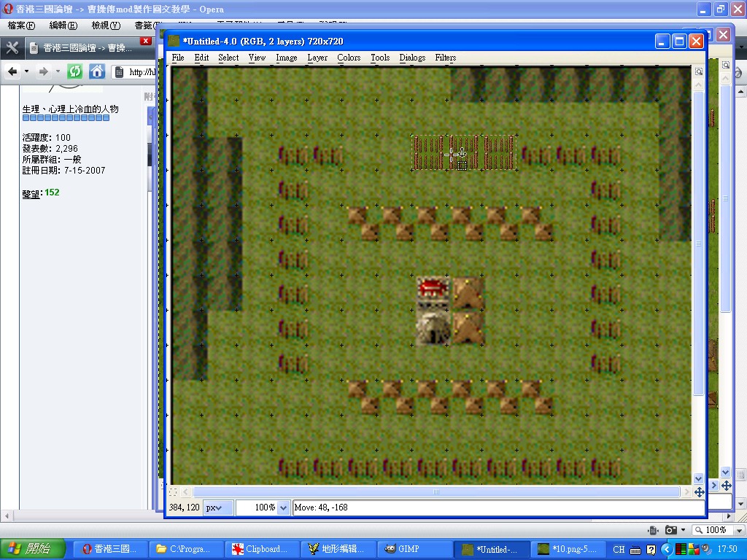Click the 註冊日期: 7-15-2007 text
The image size is (747, 560).
click(x=64, y=171)
